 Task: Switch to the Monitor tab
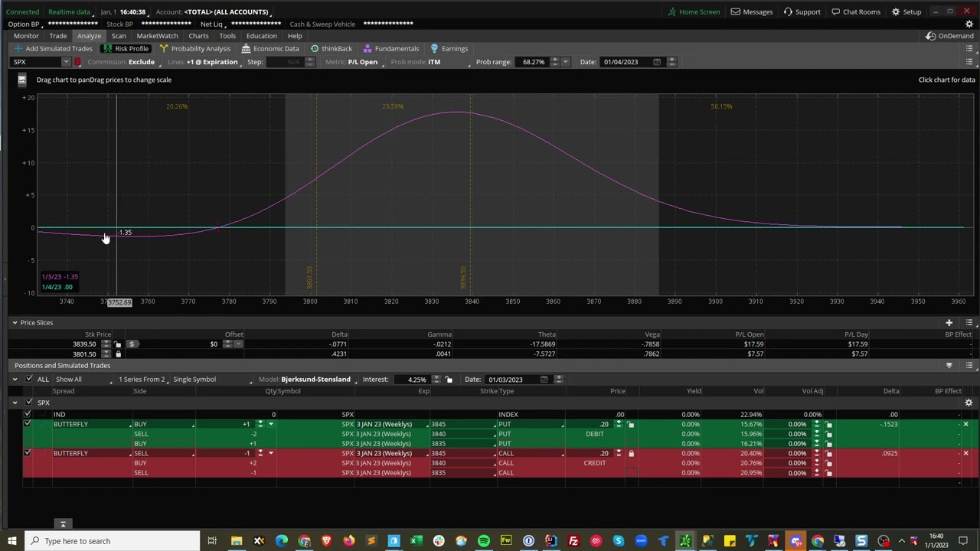coord(26,36)
